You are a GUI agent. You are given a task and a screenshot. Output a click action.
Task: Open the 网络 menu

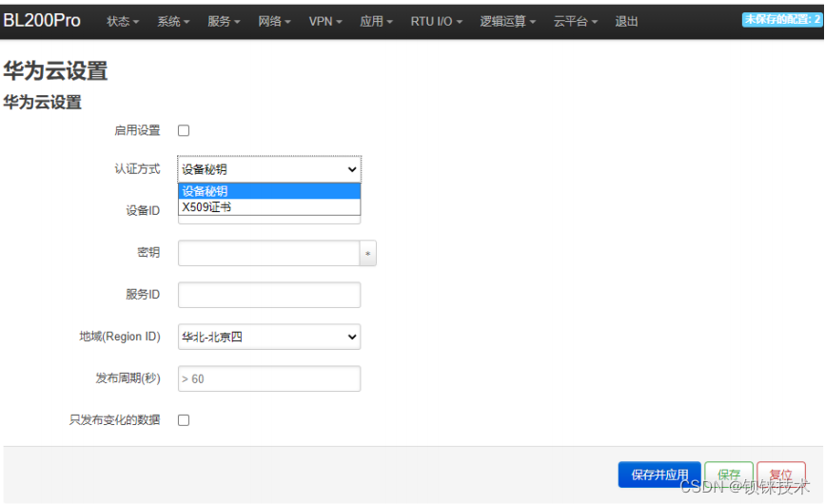tap(274, 22)
